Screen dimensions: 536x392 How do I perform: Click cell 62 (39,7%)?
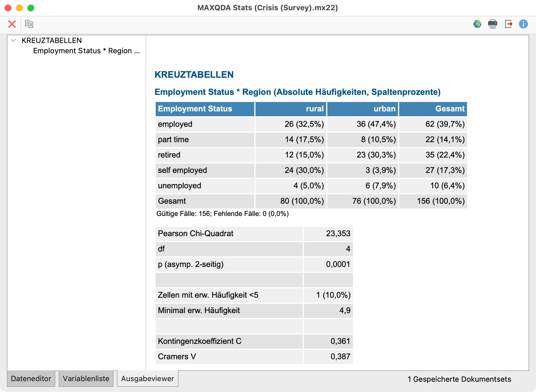coord(433,124)
